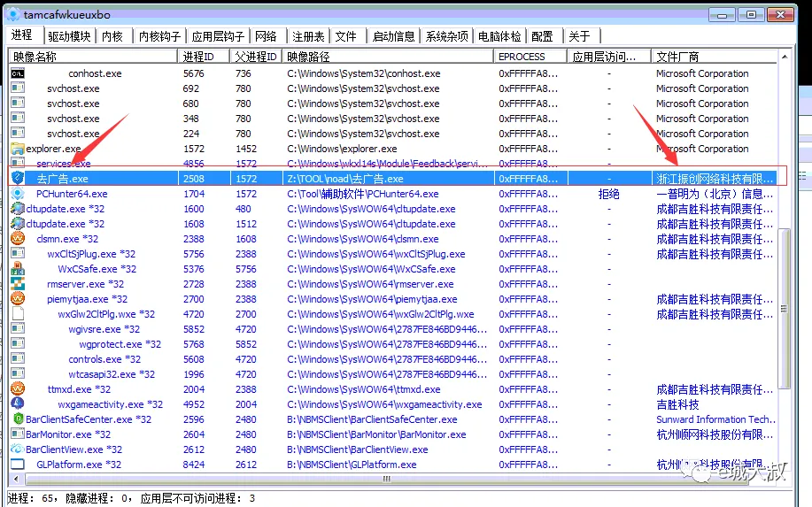Click the 吉胜科技 vendor cell
Viewport: 812px width, 507px height.
coord(678,404)
